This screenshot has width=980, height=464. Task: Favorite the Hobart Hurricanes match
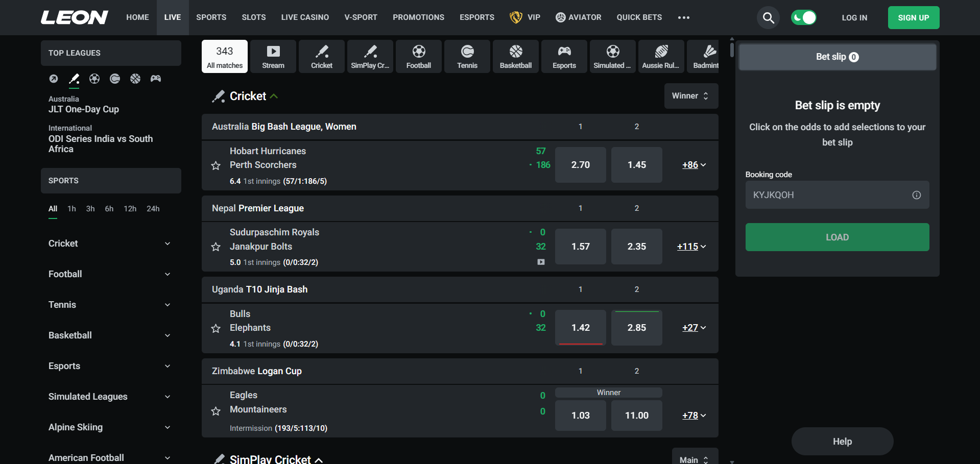(x=216, y=165)
